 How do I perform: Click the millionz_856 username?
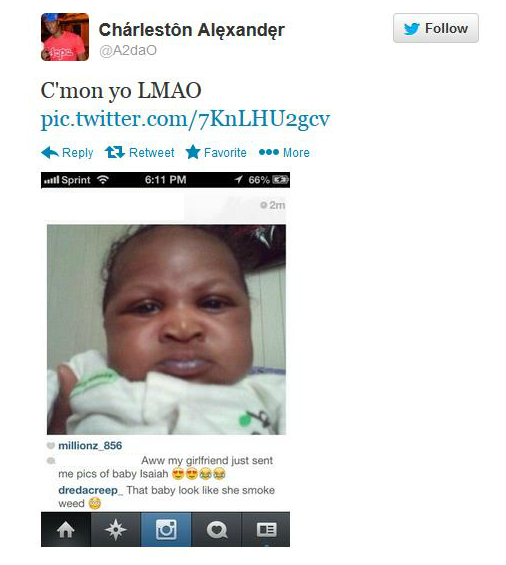(90, 446)
